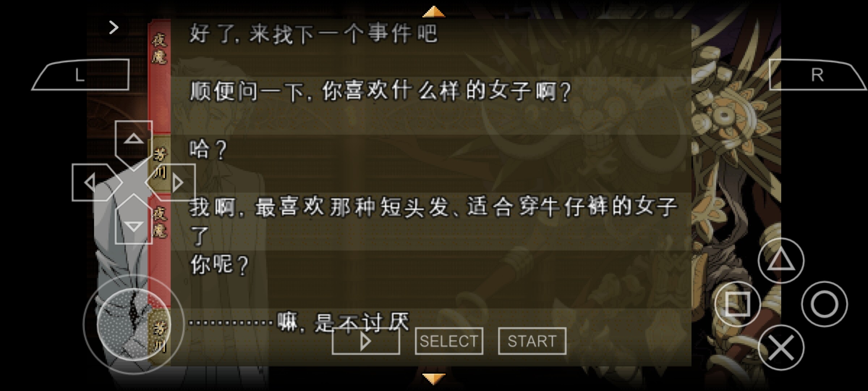Click the orange scroll-down arrow below the dialogue log
Viewport: 868px width, 391px height.
coord(434,379)
